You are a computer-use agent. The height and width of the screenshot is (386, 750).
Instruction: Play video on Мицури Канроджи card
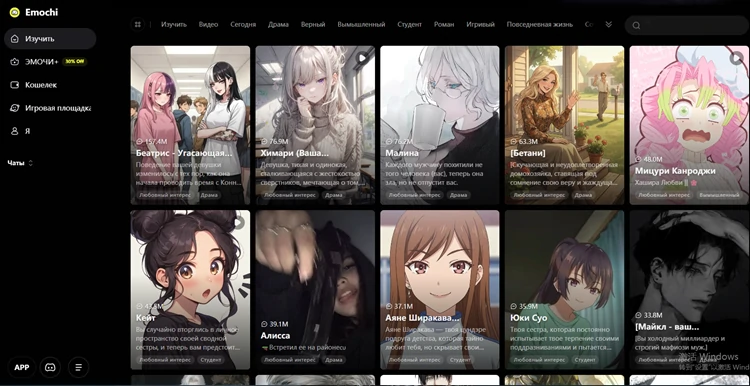(x=737, y=58)
